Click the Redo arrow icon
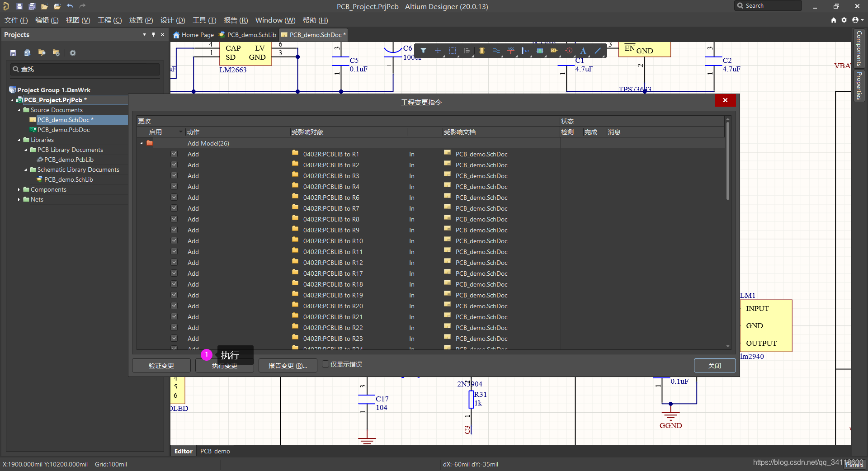 [x=82, y=6]
